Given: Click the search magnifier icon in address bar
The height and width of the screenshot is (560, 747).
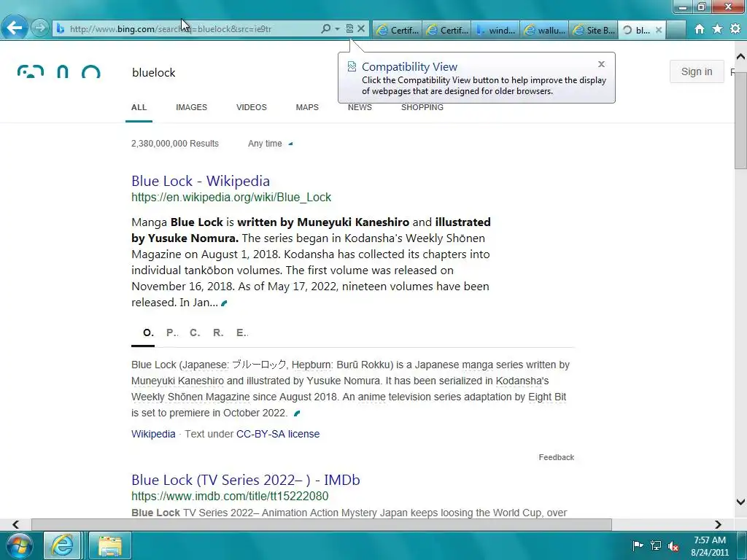Looking at the screenshot, I should [325, 28].
